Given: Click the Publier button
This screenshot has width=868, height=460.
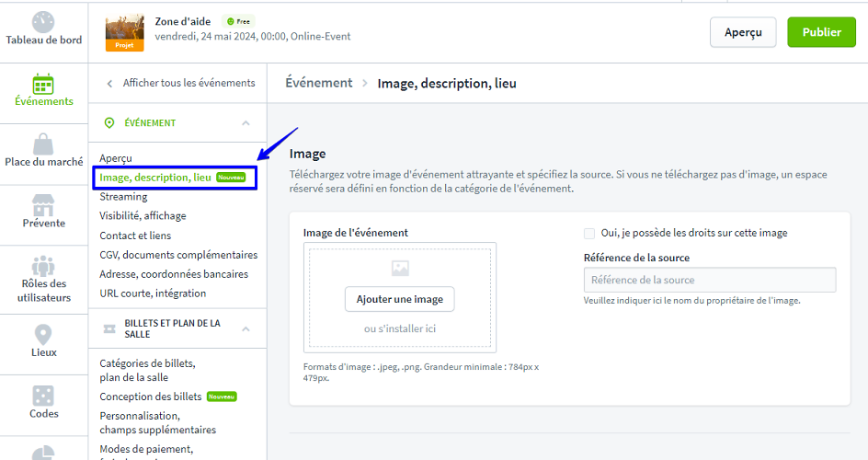Looking at the screenshot, I should (821, 32).
